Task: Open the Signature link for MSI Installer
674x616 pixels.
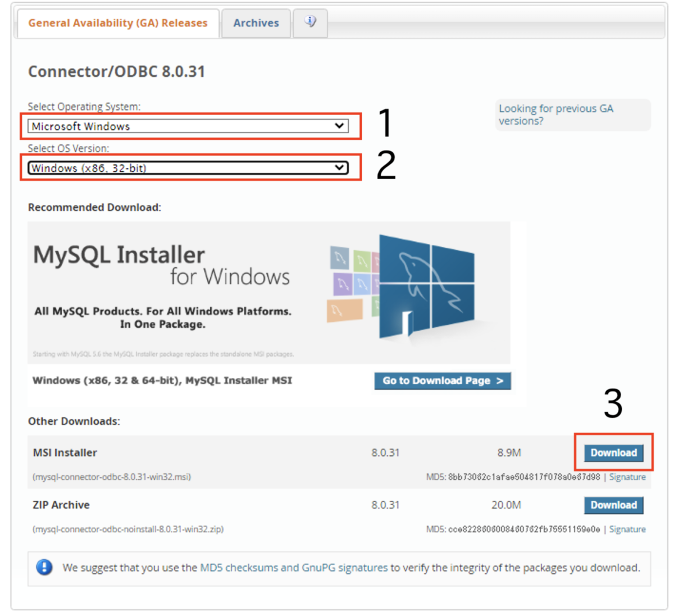Action: click(x=627, y=477)
